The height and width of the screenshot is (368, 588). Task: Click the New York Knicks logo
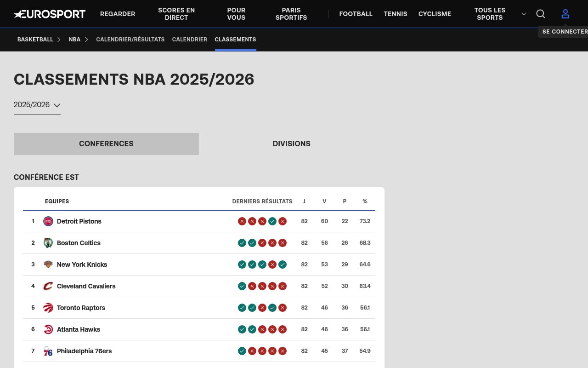[48, 264]
